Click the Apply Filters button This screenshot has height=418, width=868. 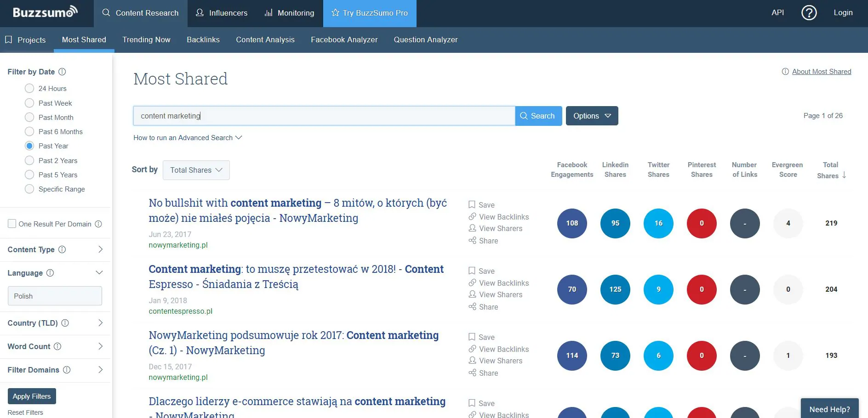[x=32, y=396]
